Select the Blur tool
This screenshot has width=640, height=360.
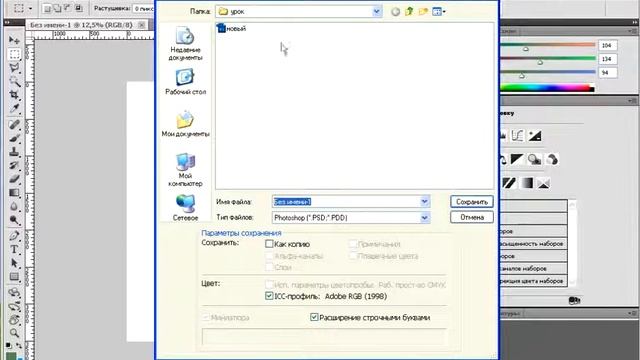[x=14, y=207]
